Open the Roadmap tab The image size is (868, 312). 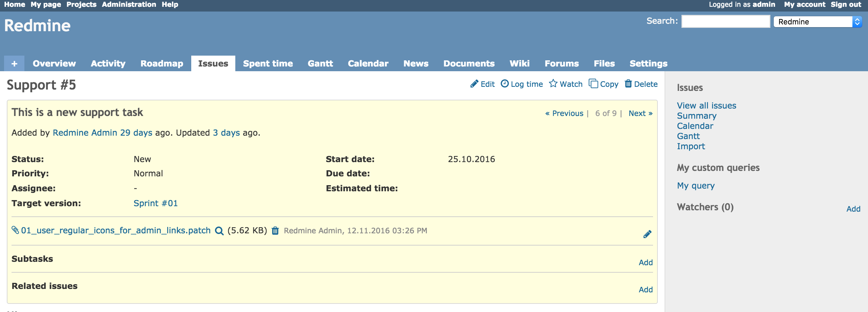pos(162,63)
